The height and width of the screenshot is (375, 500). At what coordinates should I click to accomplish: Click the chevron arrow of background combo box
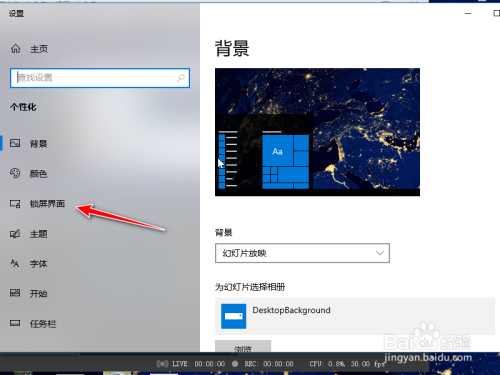[x=380, y=253]
